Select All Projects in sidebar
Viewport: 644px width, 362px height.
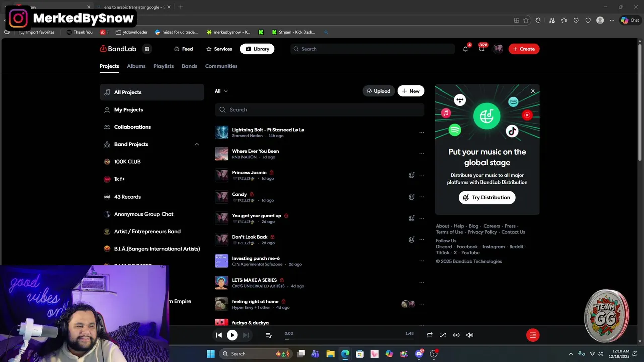pyautogui.click(x=151, y=92)
